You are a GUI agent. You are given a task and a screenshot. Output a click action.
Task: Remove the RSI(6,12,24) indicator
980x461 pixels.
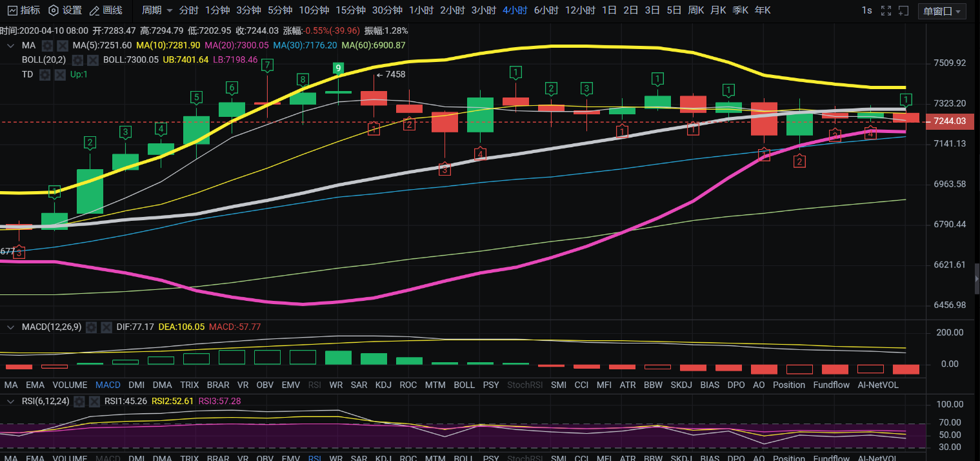pyautogui.click(x=94, y=401)
